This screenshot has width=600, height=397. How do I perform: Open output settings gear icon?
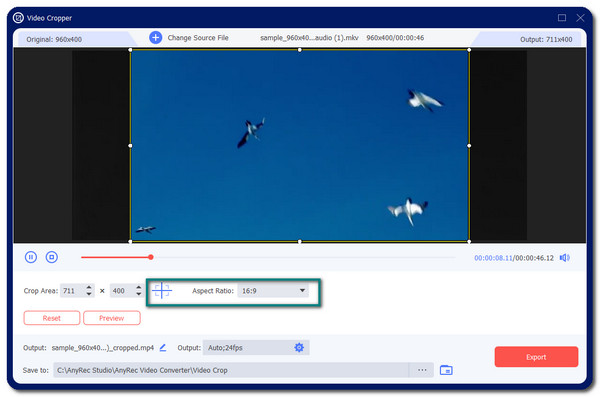click(x=299, y=348)
